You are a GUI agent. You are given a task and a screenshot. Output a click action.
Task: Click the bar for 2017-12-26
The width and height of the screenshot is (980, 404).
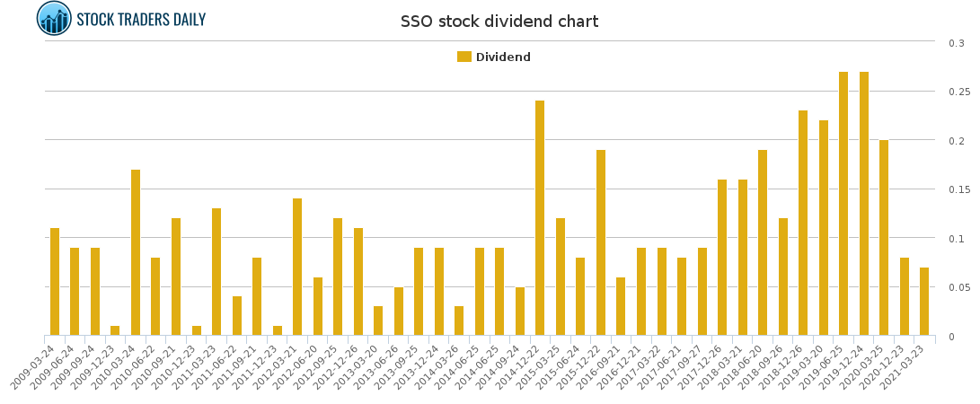click(x=722, y=258)
